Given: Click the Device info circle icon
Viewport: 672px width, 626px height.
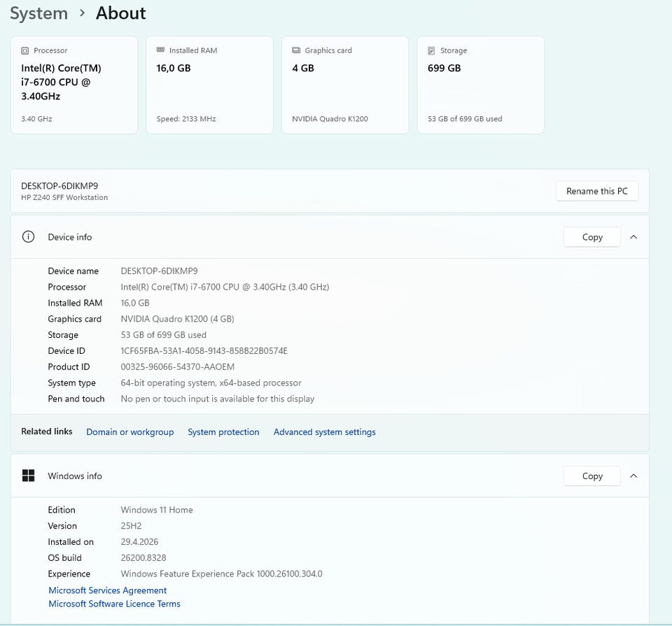Looking at the screenshot, I should 28,237.
